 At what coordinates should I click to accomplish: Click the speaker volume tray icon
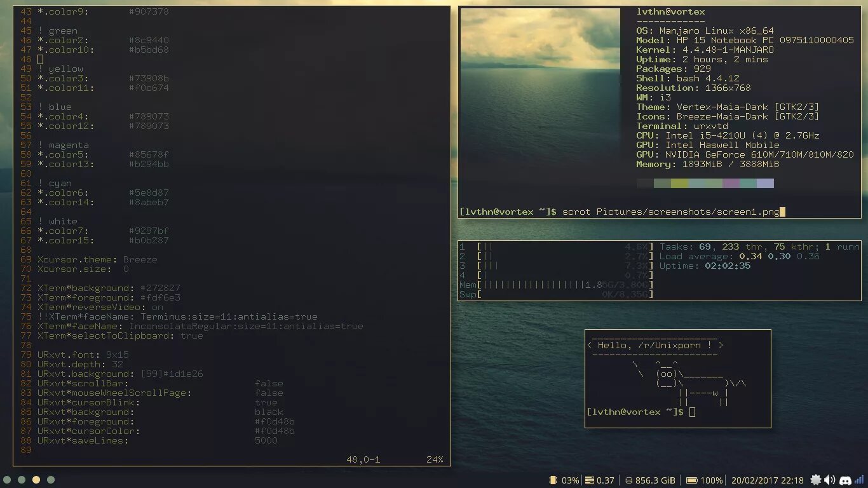(830, 480)
